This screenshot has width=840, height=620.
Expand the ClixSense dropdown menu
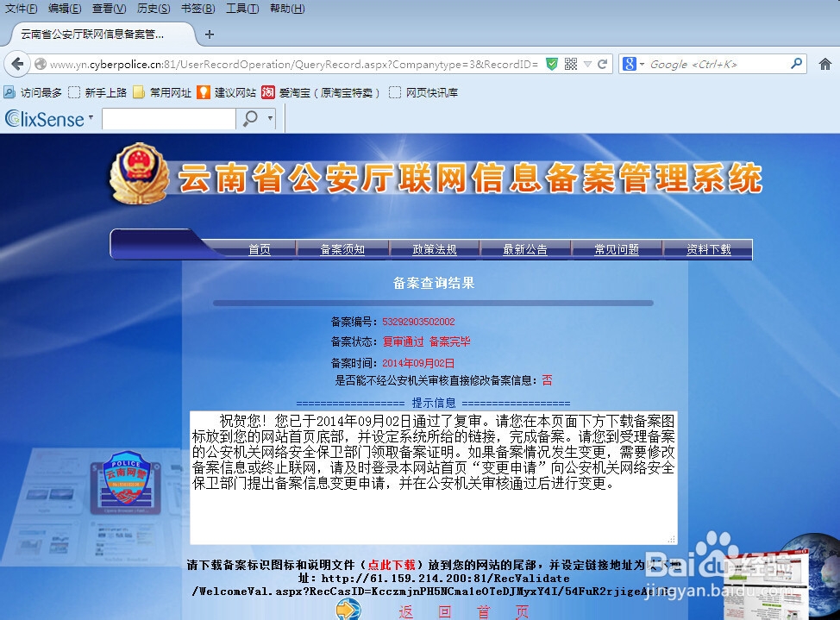click(90, 118)
